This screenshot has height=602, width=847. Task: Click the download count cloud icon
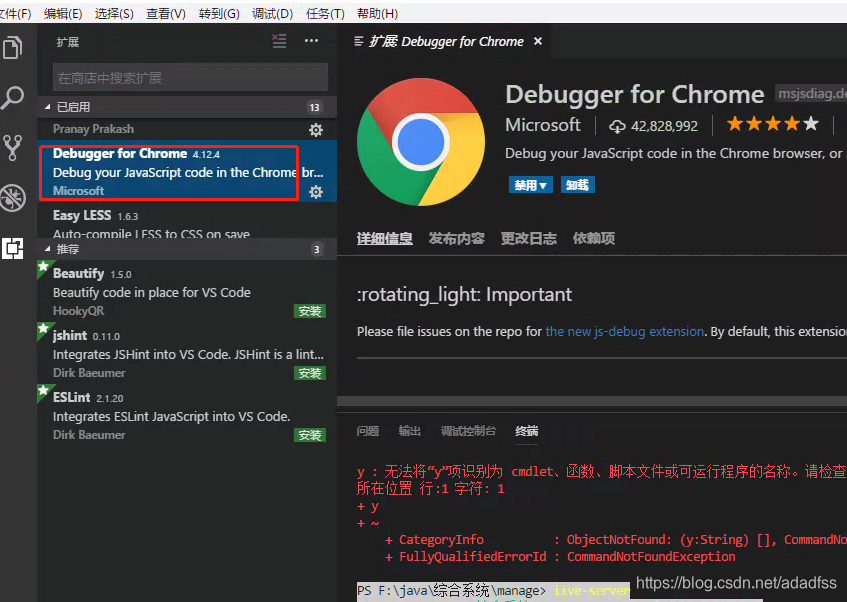point(617,126)
